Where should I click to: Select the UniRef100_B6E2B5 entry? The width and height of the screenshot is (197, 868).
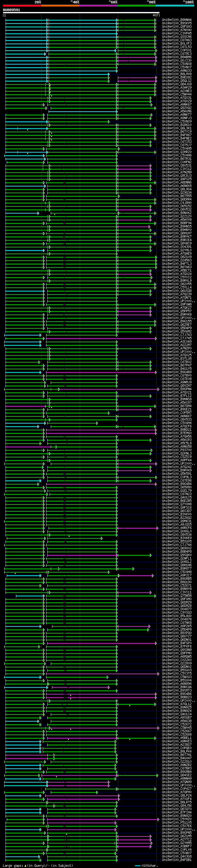point(177,501)
